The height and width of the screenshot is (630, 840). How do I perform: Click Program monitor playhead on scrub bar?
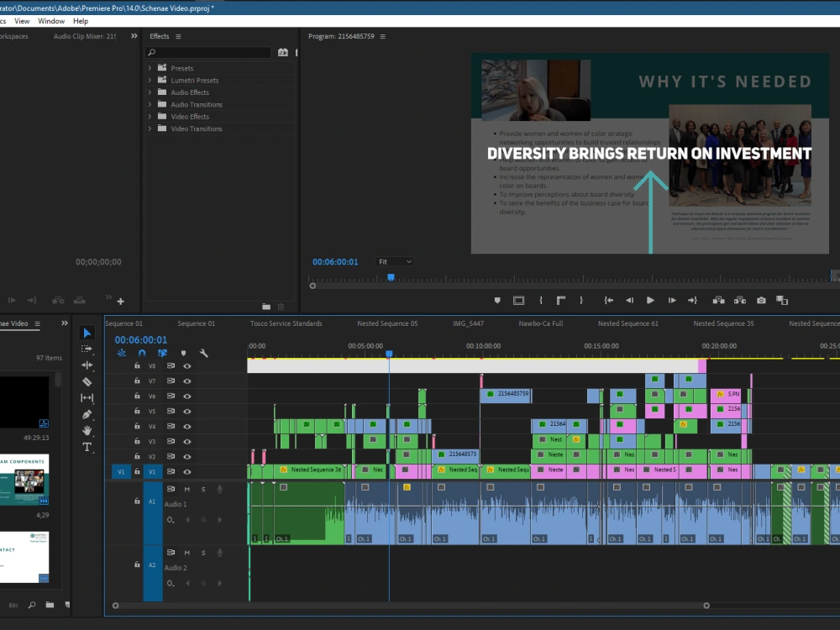coord(391,277)
